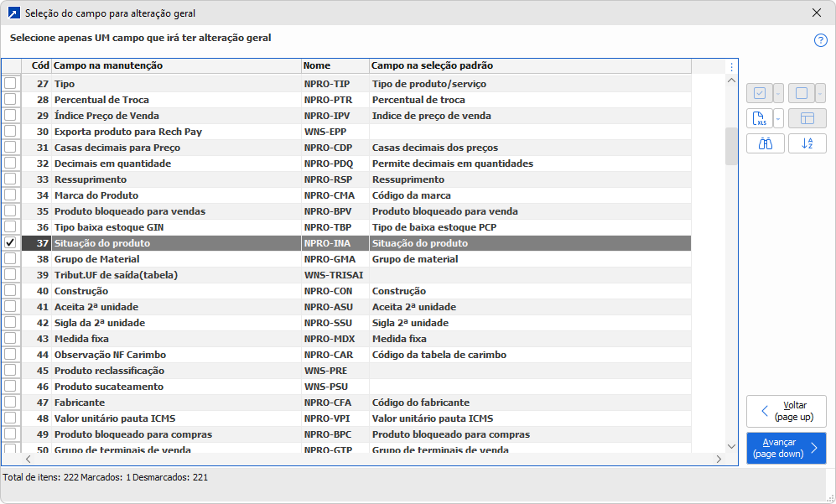Click the Voltar (page up) button
Screen dimensions: 836x504
pyautogui.click(x=786, y=411)
